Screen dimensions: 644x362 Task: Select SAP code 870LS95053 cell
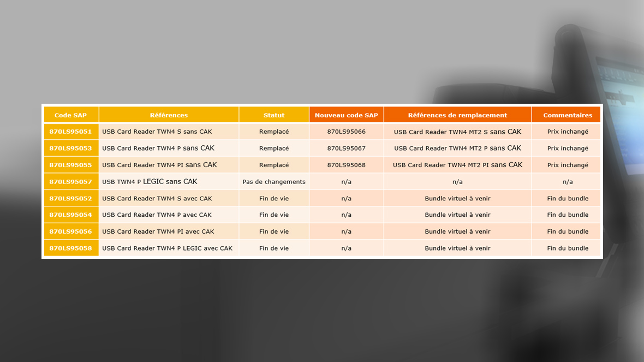[x=71, y=149]
